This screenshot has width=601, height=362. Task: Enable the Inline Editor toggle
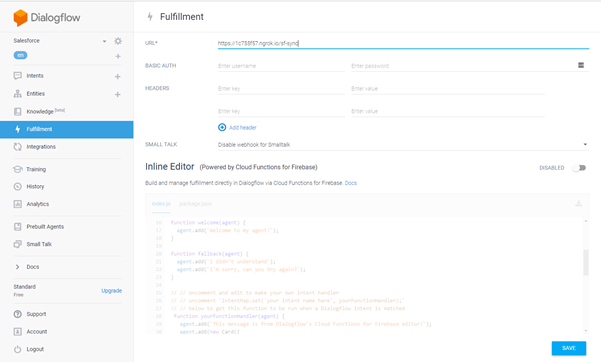point(579,168)
